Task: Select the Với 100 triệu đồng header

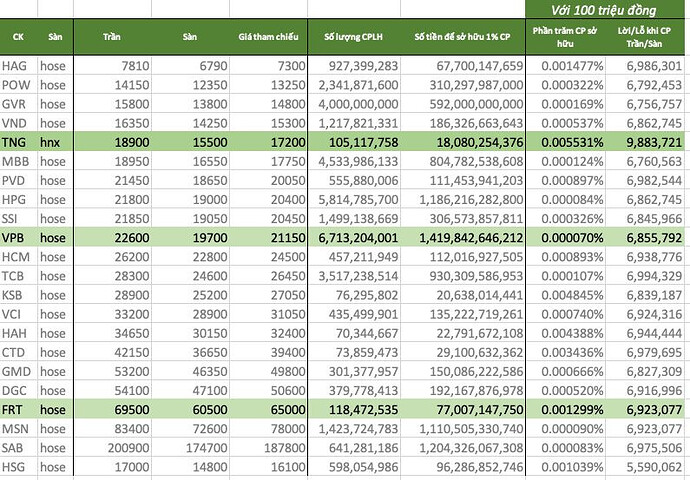Action: pyautogui.click(x=608, y=9)
